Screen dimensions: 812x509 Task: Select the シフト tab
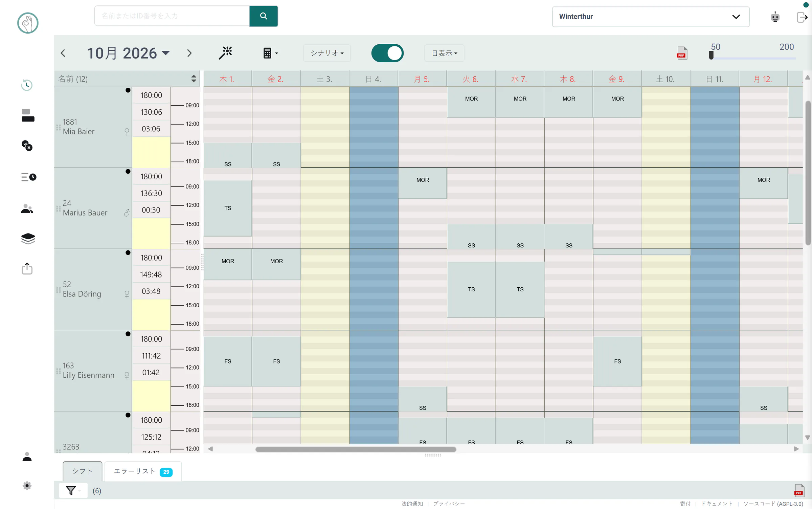[82, 471]
